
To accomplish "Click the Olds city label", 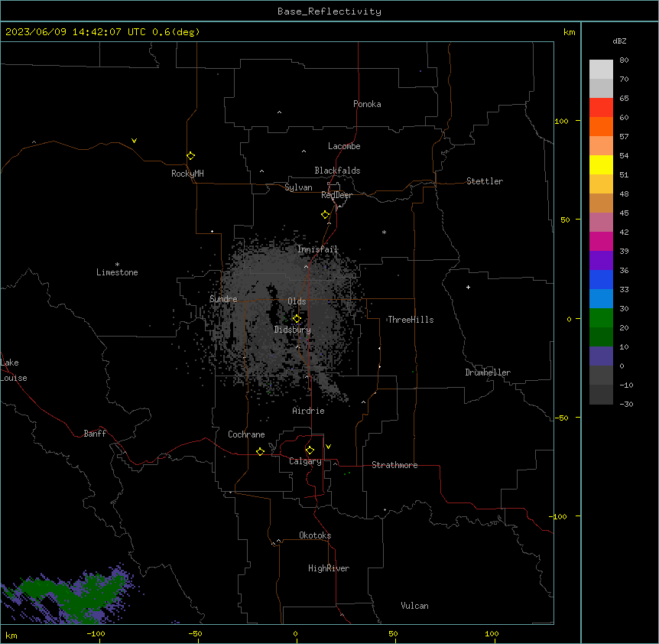I will click(297, 301).
